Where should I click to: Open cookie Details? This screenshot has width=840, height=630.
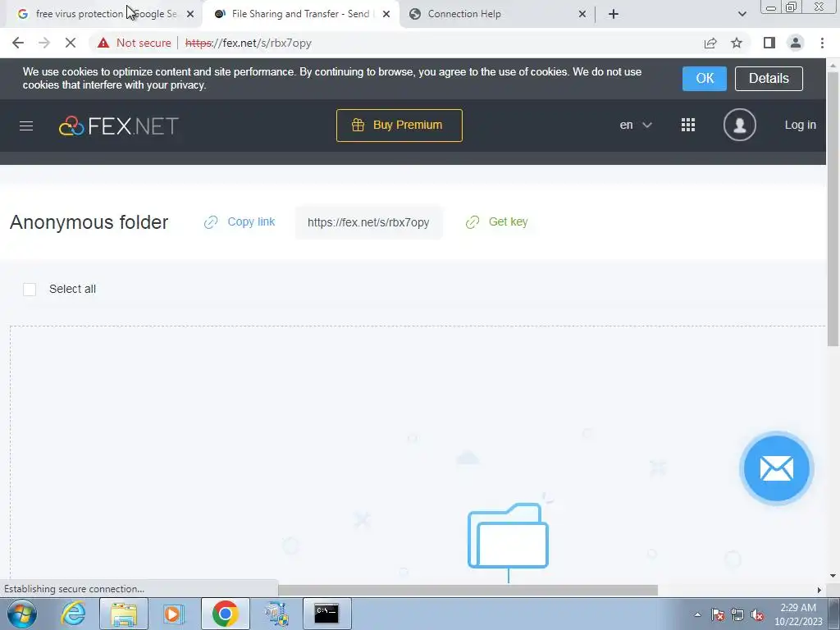pyautogui.click(x=769, y=78)
